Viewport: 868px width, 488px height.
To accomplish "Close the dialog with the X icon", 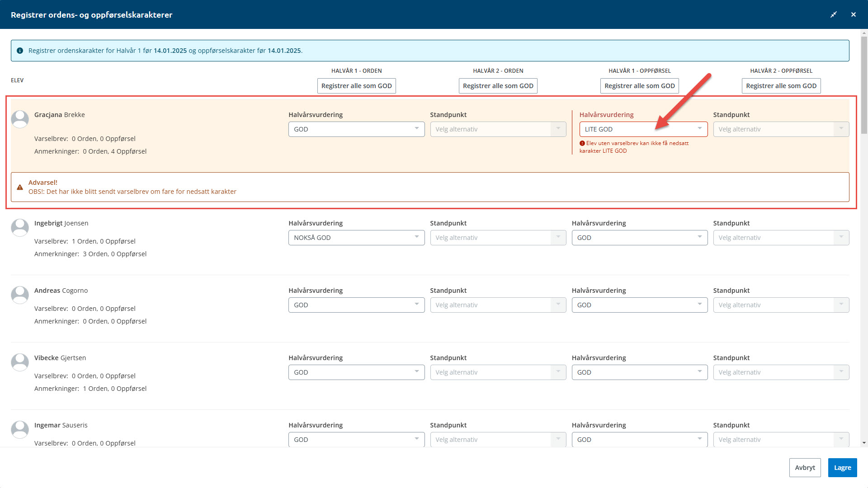I will [854, 14].
